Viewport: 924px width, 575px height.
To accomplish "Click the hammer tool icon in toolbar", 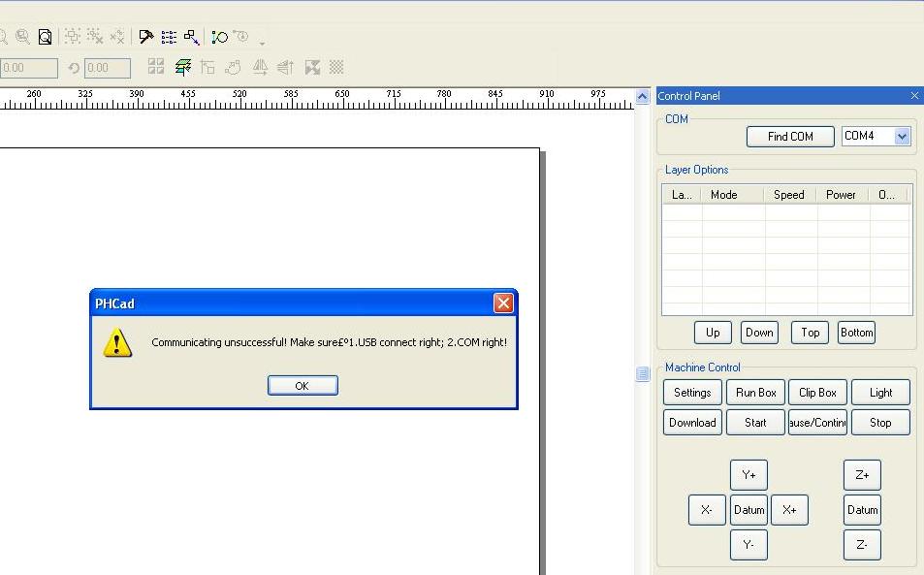I will [x=146, y=37].
